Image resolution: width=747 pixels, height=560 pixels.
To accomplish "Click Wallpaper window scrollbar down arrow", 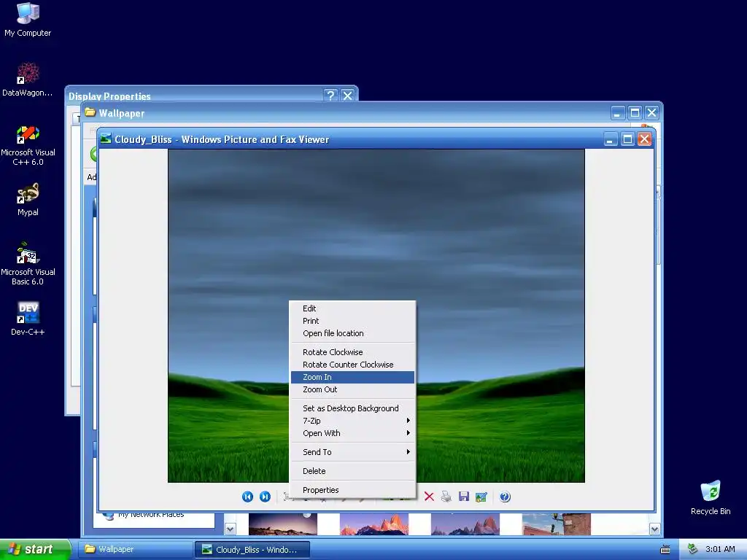I will pyautogui.click(x=654, y=529).
